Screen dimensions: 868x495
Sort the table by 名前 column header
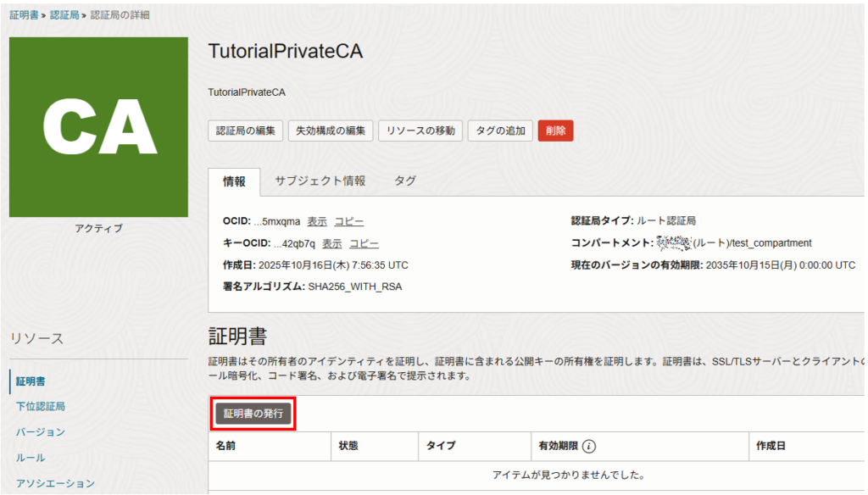coord(225,446)
